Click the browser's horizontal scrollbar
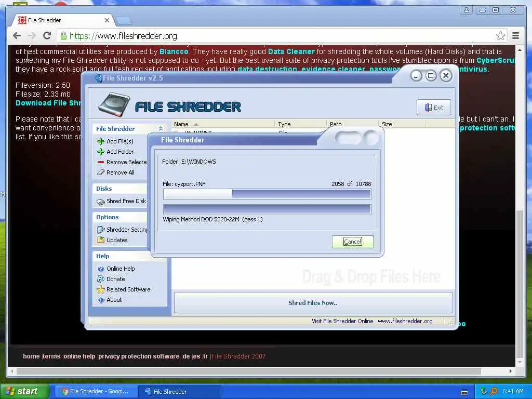This screenshot has width=532, height=399. click(x=249, y=371)
